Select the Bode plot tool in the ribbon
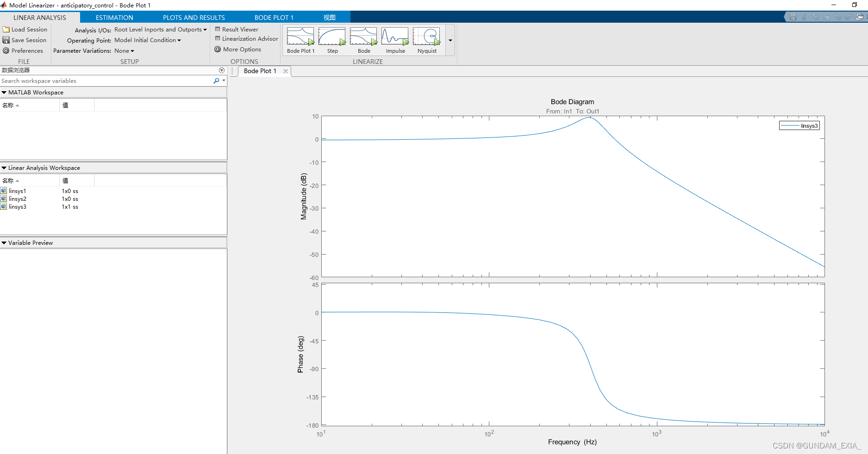This screenshot has width=868, height=454. [x=363, y=39]
